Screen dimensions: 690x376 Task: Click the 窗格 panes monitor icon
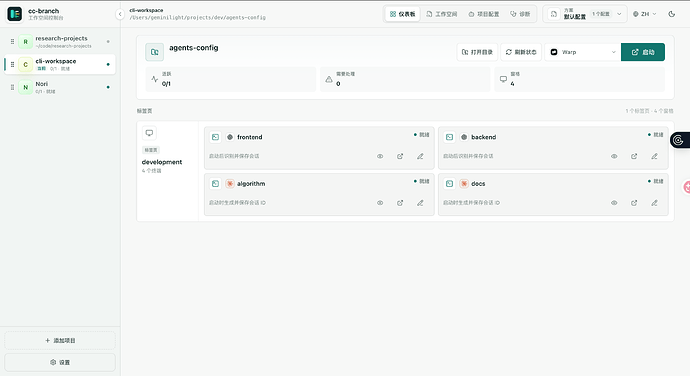coord(503,79)
